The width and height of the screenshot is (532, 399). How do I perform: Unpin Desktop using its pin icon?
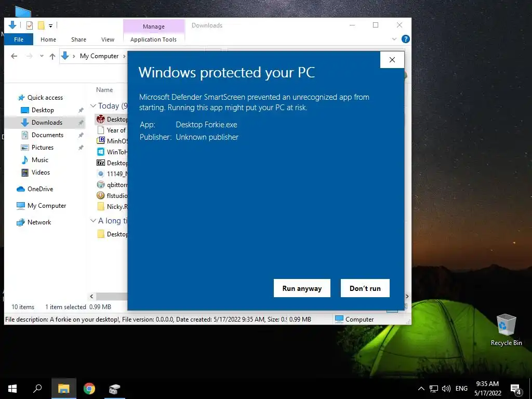pos(81,110)
